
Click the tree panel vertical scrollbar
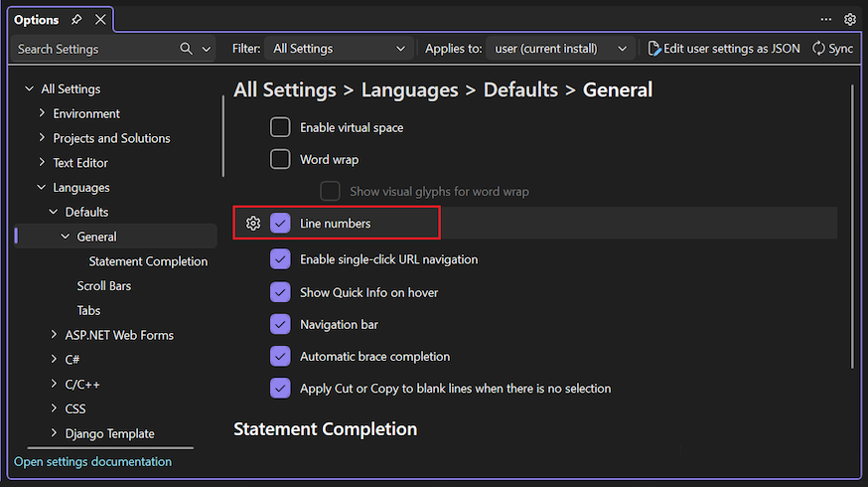223,136
